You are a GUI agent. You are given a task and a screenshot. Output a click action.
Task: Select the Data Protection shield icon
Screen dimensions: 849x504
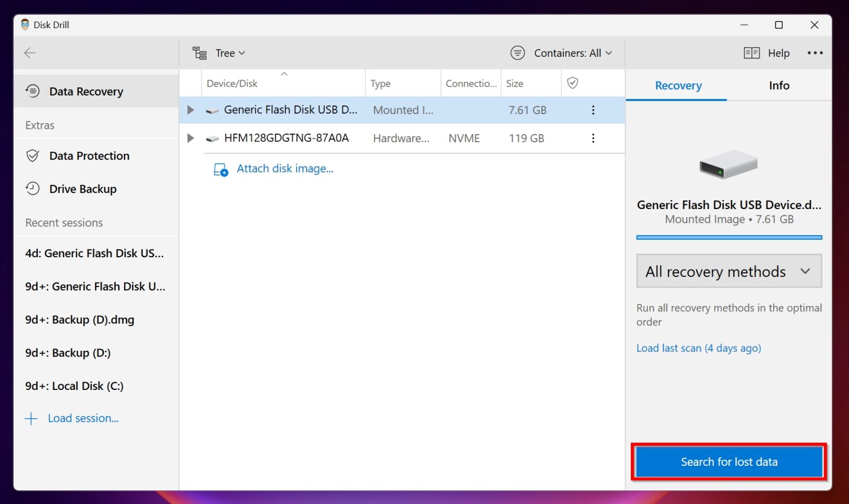32,155
